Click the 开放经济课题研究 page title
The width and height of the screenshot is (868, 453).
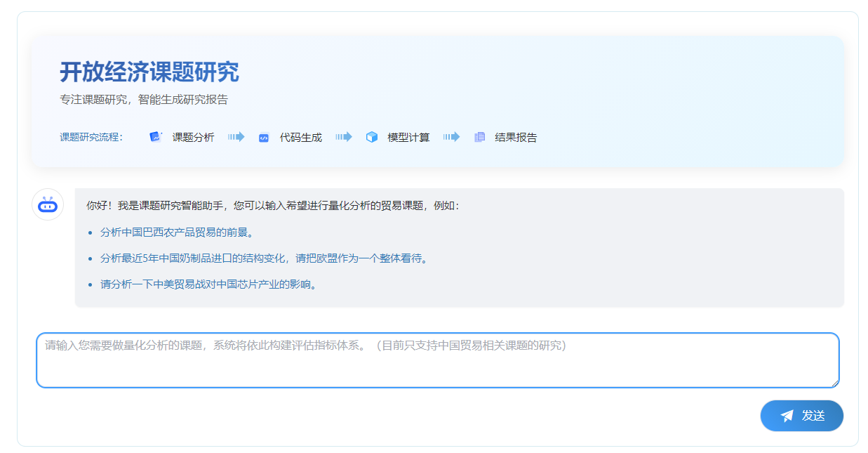pos(149,72)
